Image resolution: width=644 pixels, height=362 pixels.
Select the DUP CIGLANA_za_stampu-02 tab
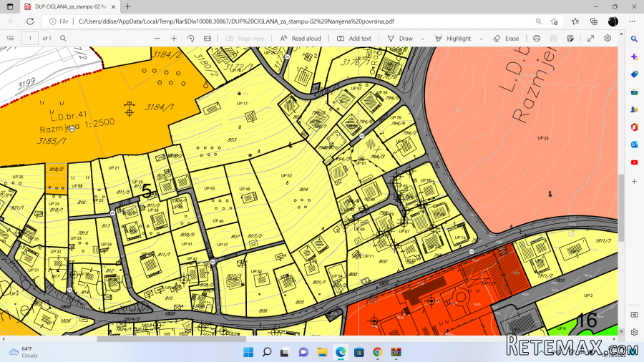click(x=70, y=6)
